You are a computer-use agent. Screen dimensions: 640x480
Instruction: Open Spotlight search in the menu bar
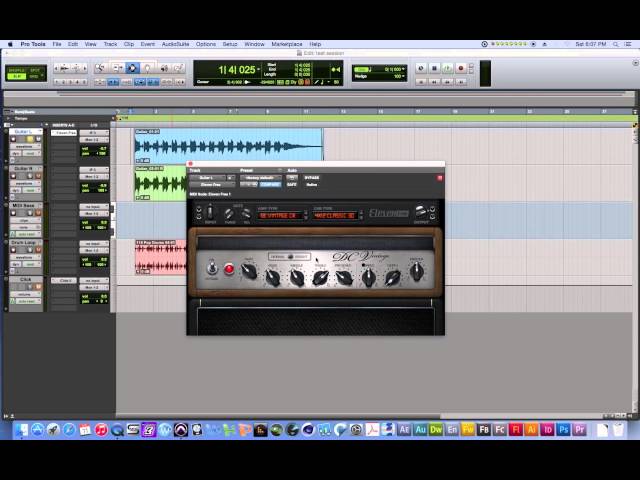(616, 44)
